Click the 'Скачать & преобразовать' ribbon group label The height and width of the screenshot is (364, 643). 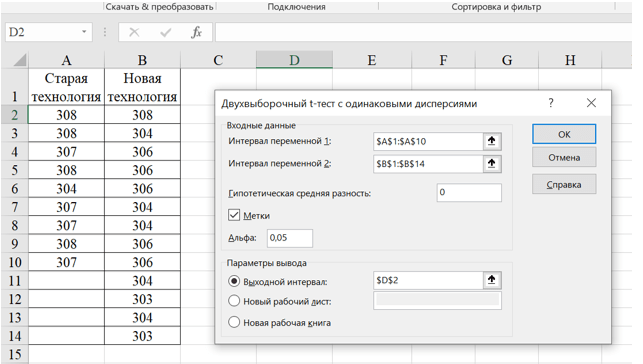click(x=160, y=7)
